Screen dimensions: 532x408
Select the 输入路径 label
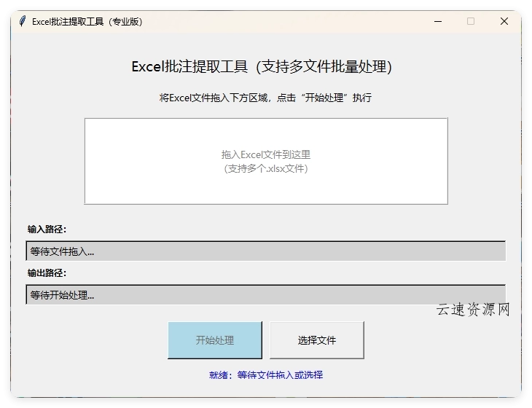pos(47,229)
